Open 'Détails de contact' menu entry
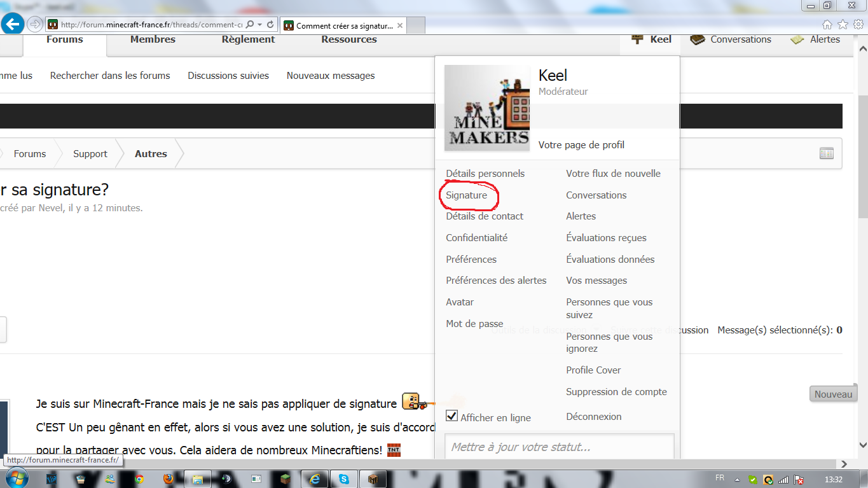 pos(485,216)
